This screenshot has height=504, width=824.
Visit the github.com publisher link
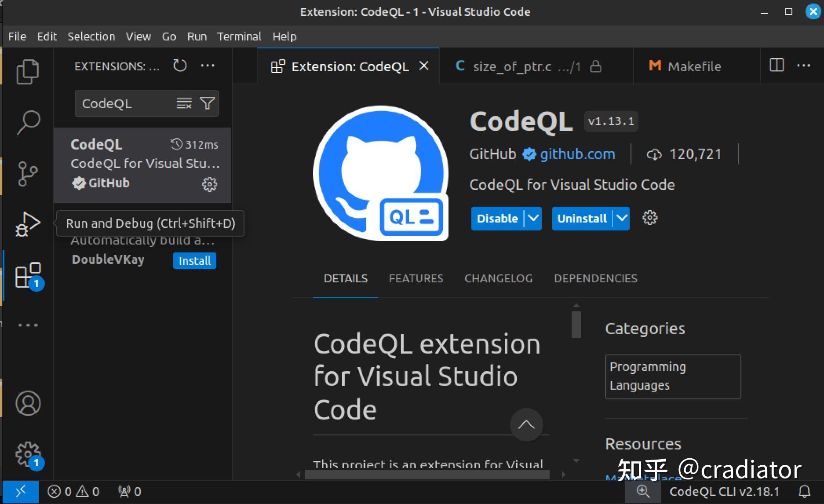coord(577,154)
